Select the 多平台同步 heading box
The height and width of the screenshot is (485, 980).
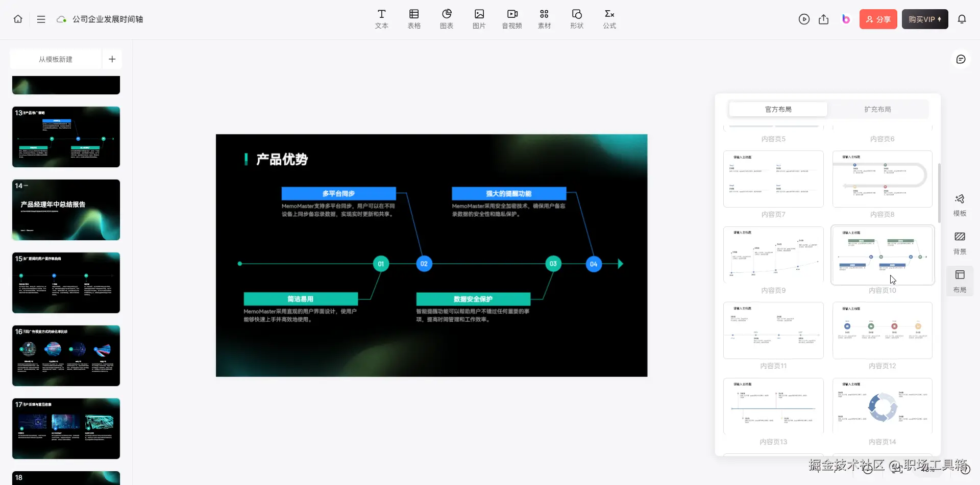[x=338, y=193]
